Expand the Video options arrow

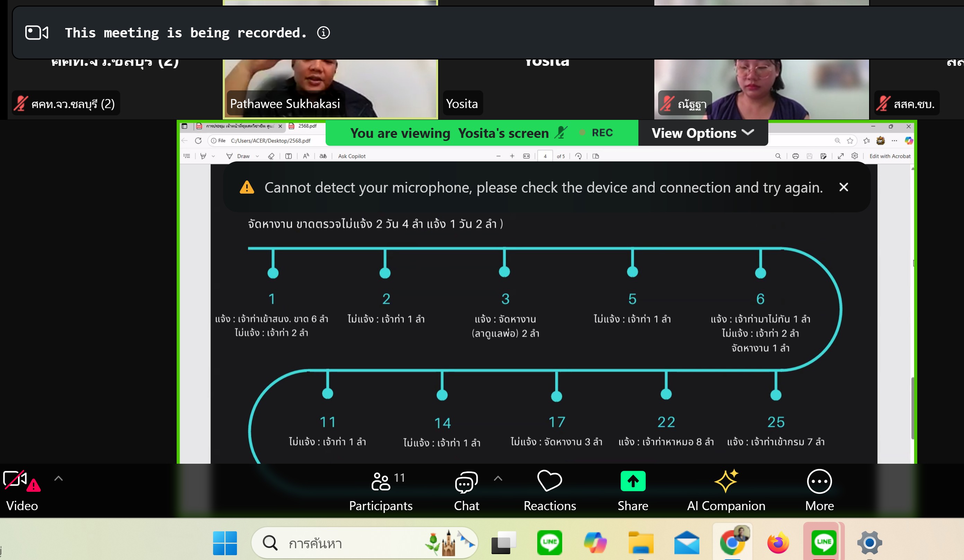[59, 478]
